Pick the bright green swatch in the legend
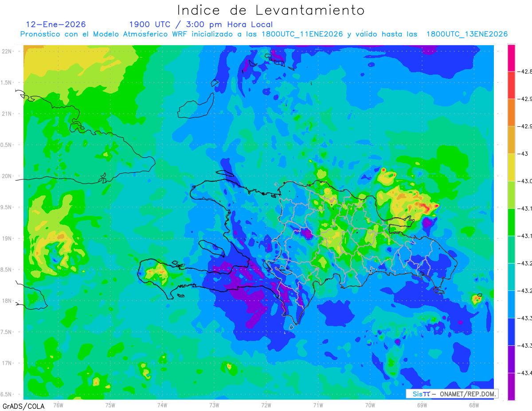Viewport: 532px width, 411px height. [511, 222]
